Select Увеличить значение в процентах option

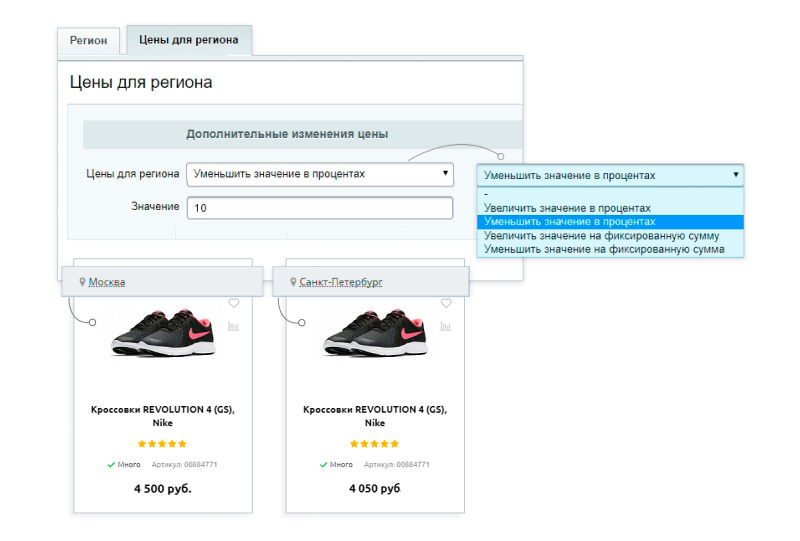coord(567,208)
